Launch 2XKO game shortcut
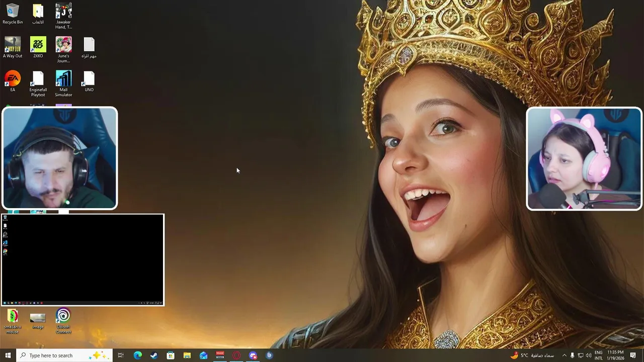 coord(38,47)
